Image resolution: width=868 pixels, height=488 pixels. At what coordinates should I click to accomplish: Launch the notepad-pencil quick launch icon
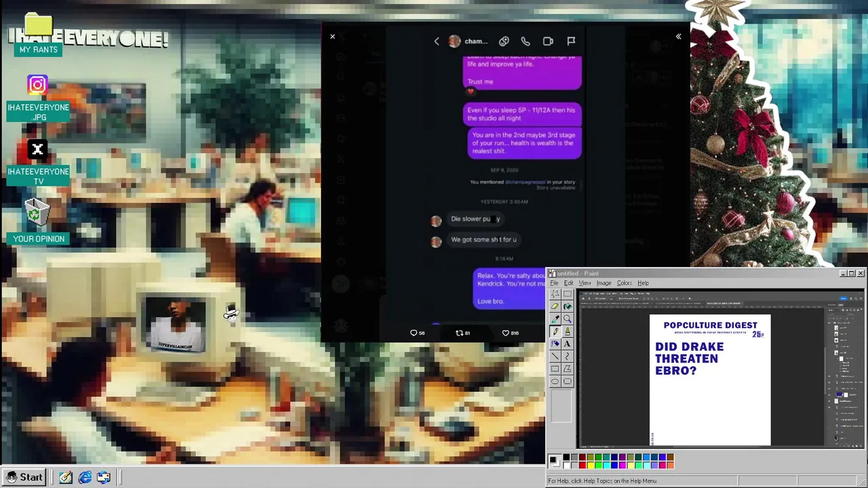click(66, 477)
